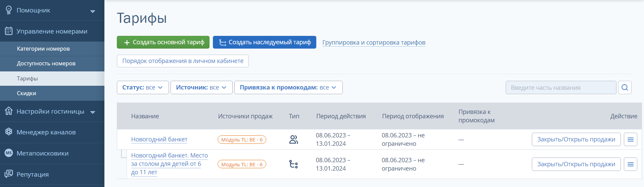
Task: Click the Репутация chat icon
Action: [x=9, y=174]
